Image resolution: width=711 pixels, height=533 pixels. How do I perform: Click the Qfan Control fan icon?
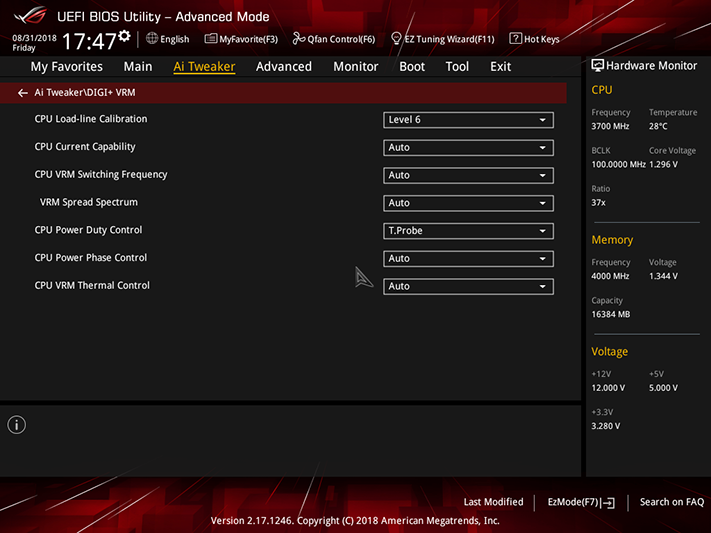coord(298,39)
